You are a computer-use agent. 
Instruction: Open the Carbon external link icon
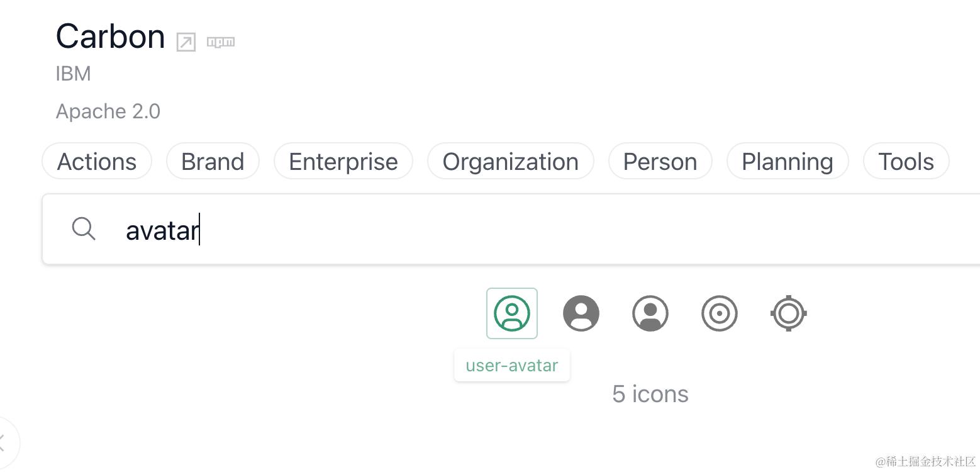[186, 42]
